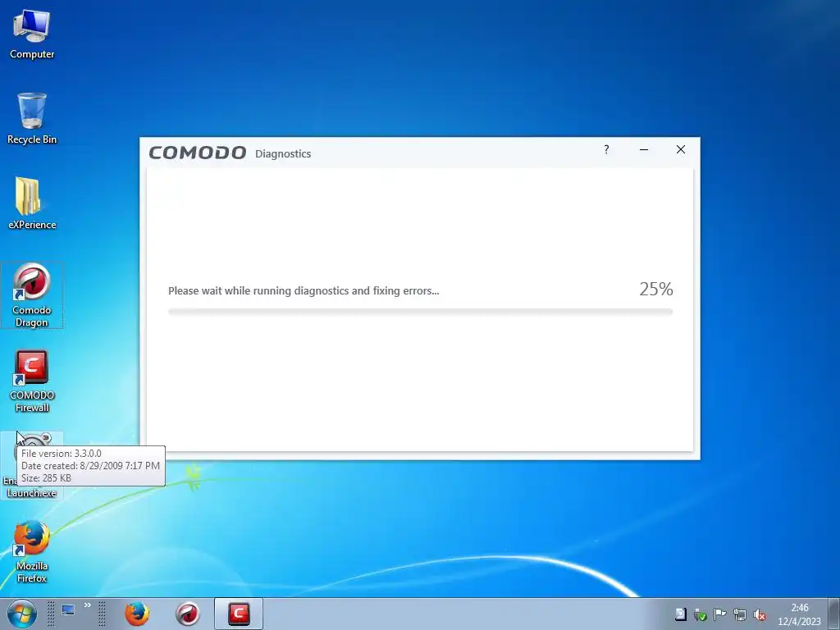Switch to COMODO Firewall taskbar button
Viewport: 840px width, 630px height.
[x=239, y=614]
